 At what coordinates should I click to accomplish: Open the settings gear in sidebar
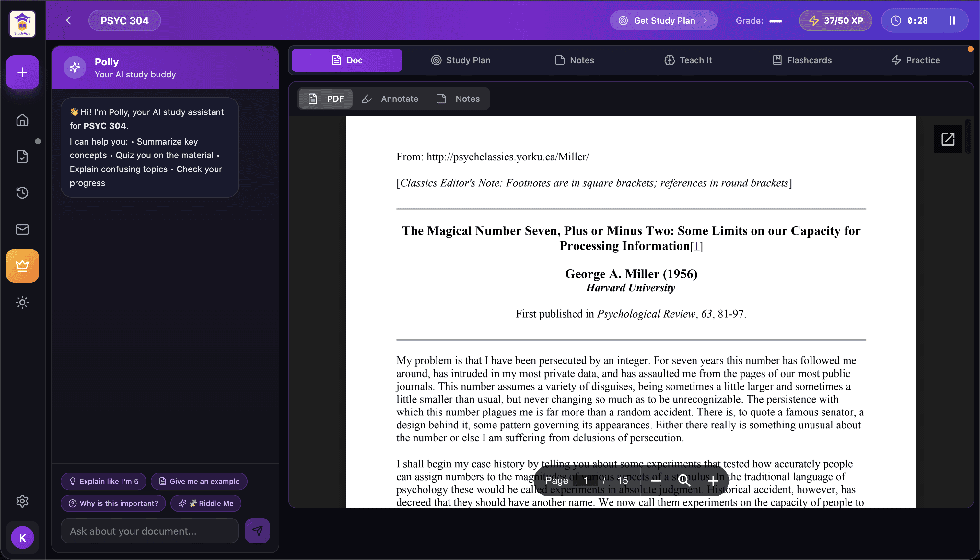(22, 501)
